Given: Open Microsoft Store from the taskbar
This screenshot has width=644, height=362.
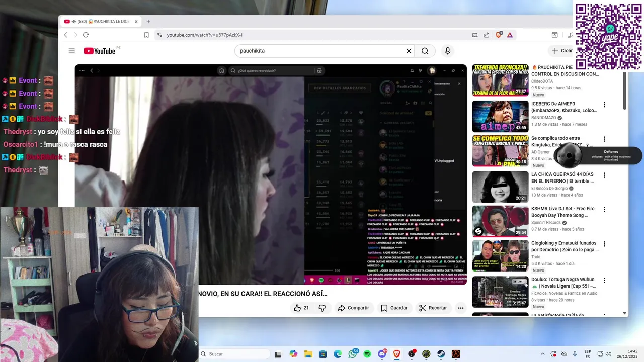Looking at the screenshot, I should (323, 354).
